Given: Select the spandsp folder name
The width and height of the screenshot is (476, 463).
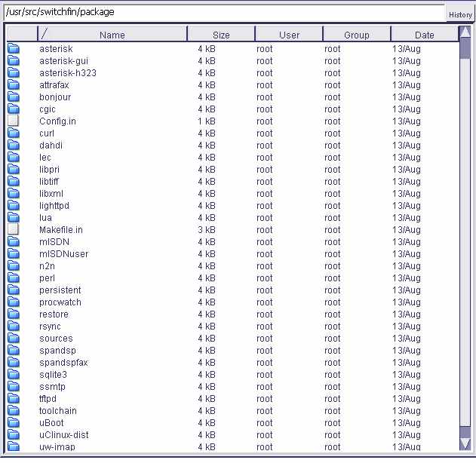Looking at the screenshot, I should pos(57,351).
